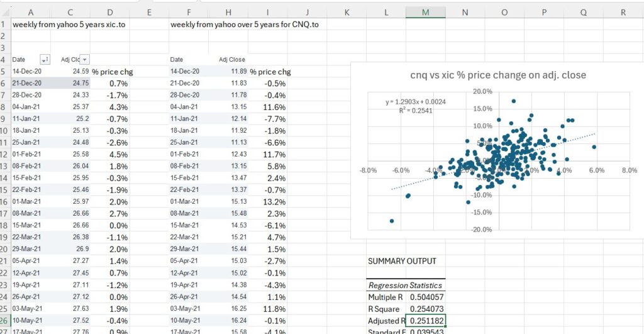Select column D header

[110, 11]
